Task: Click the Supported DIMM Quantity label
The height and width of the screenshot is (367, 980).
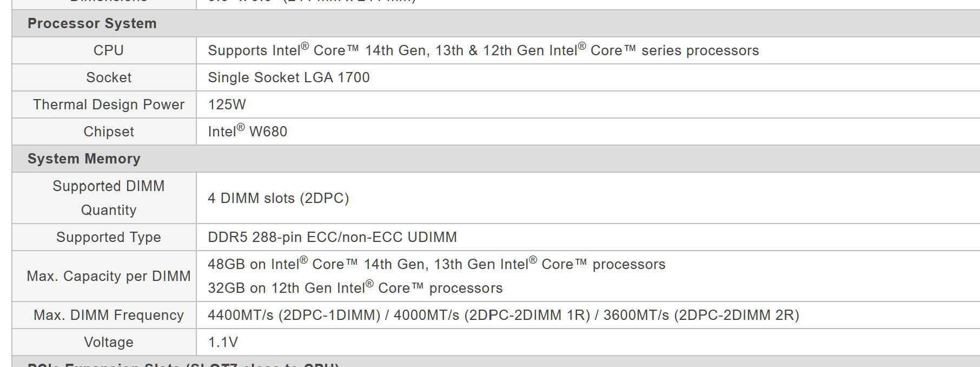Action: [x=108, y=198]
